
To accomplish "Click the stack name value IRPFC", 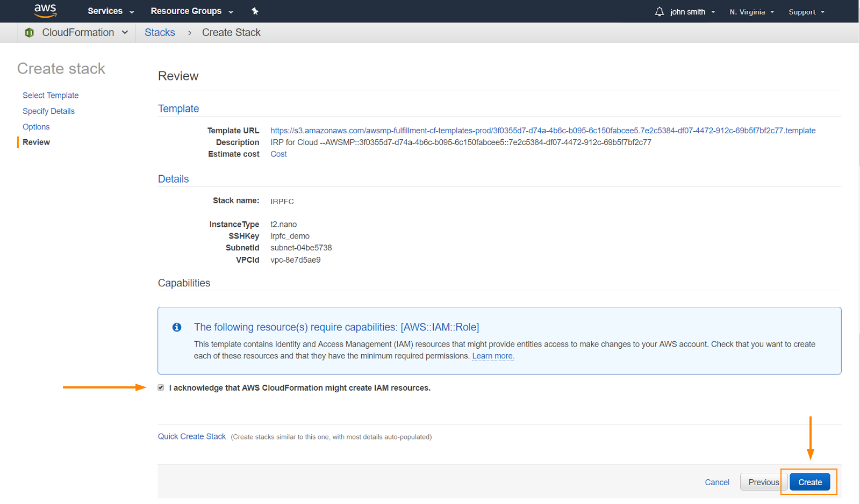I will tap(282, 201).
